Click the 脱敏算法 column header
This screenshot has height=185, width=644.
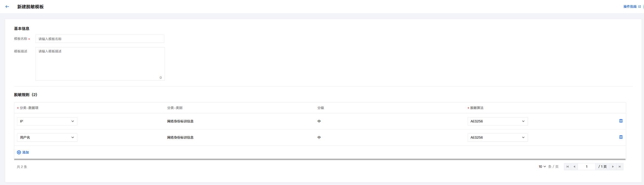coord(477,108)
